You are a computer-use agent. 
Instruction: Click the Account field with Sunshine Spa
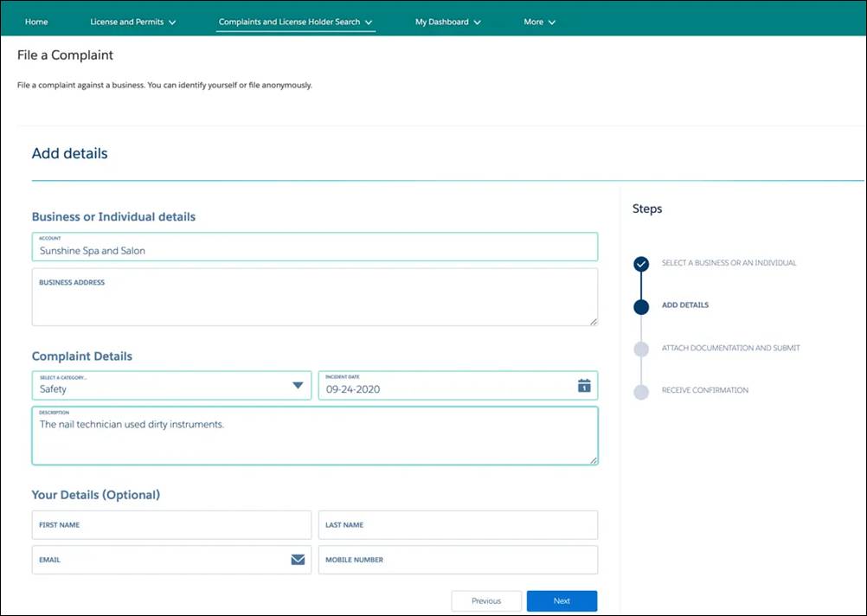point(315,247)
